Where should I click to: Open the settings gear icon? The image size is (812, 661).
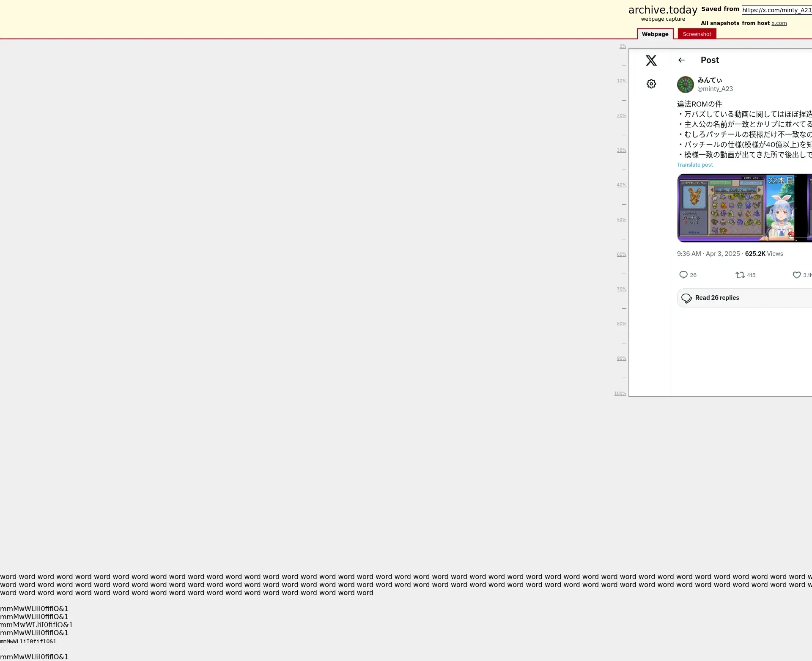[651, 84]
